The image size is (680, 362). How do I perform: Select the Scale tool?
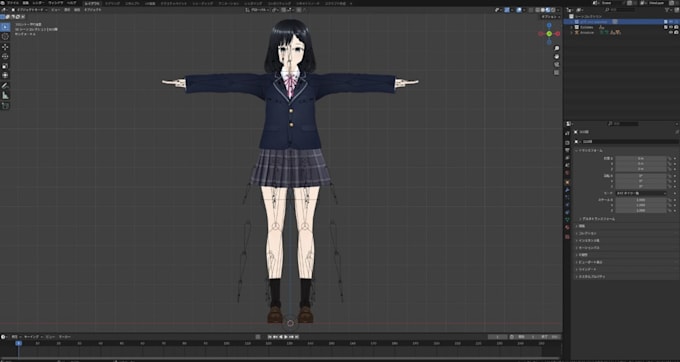5,66
